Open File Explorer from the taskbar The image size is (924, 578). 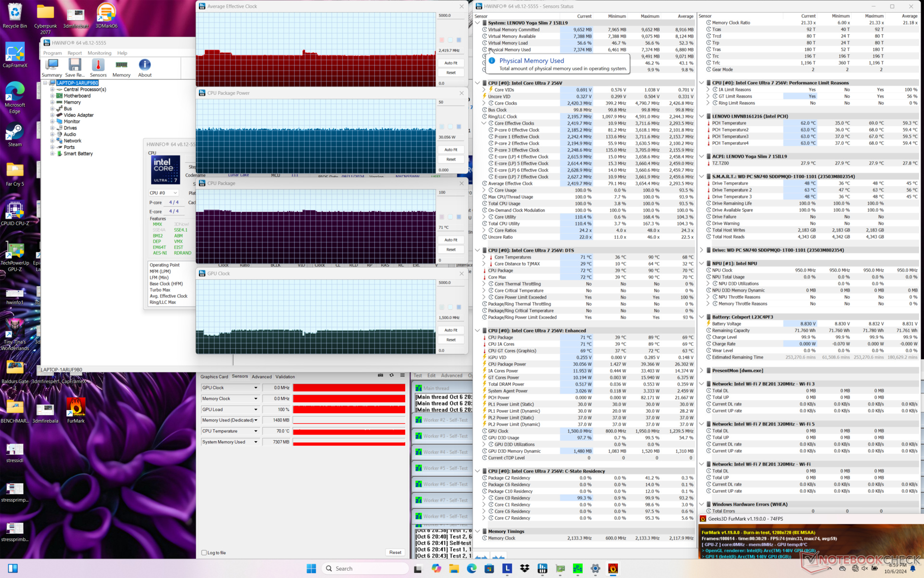pos(454,568)
